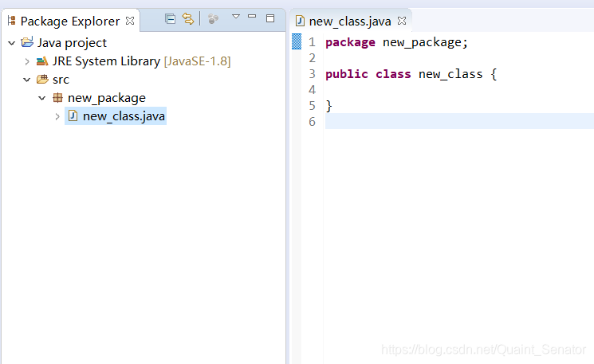Click line number 3 in the gutter
The width and height of the screenshot is (594, 364).
312,74
